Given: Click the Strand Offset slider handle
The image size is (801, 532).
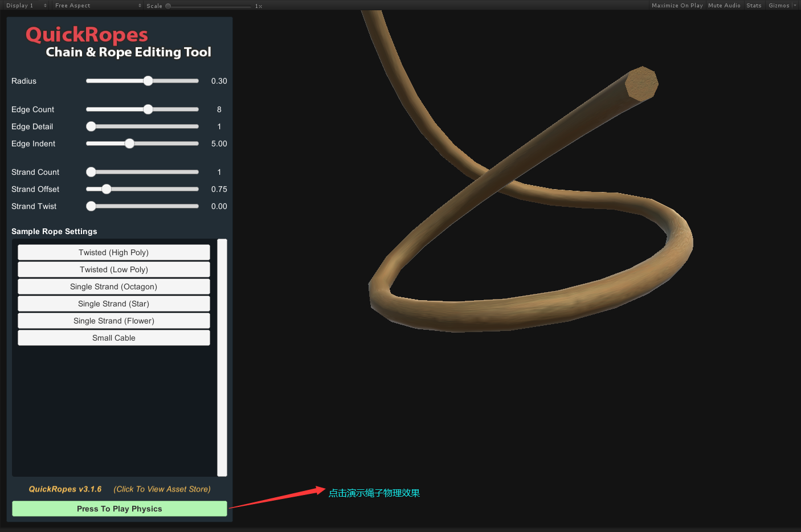Looking at the screenshot, I should (x=107, y=189).
